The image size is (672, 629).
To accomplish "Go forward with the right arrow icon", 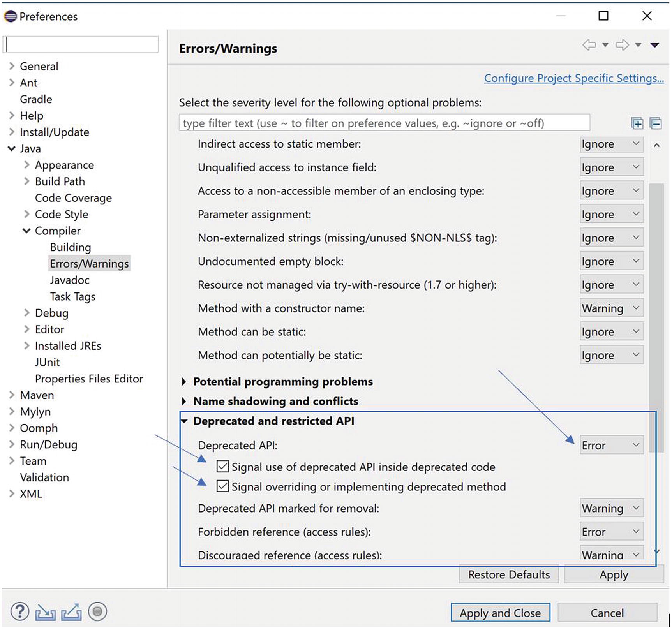I will coord(622,45).
